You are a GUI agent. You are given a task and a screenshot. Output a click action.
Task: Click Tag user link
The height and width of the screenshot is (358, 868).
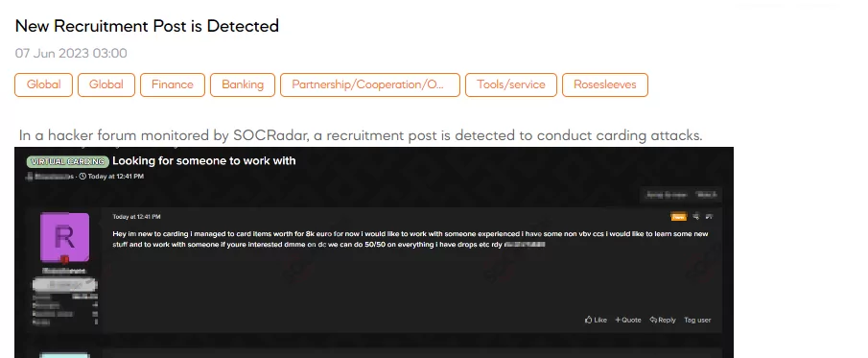[x=697, y=320]
